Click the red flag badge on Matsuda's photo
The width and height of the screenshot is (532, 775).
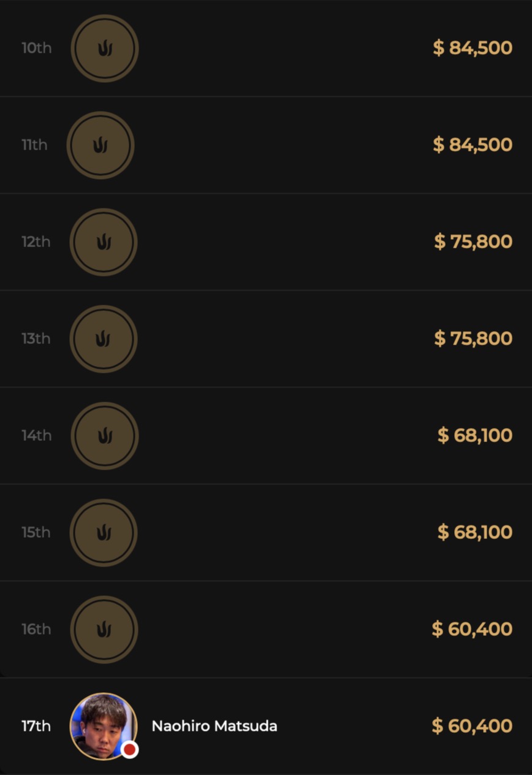[x=129, y=749]
